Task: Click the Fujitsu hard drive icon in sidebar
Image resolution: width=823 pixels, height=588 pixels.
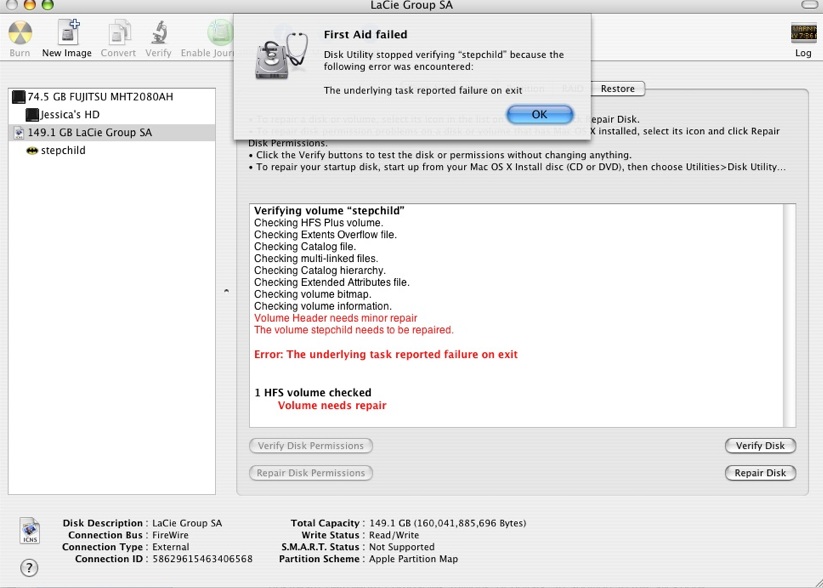Action: (x=18, y=97)
